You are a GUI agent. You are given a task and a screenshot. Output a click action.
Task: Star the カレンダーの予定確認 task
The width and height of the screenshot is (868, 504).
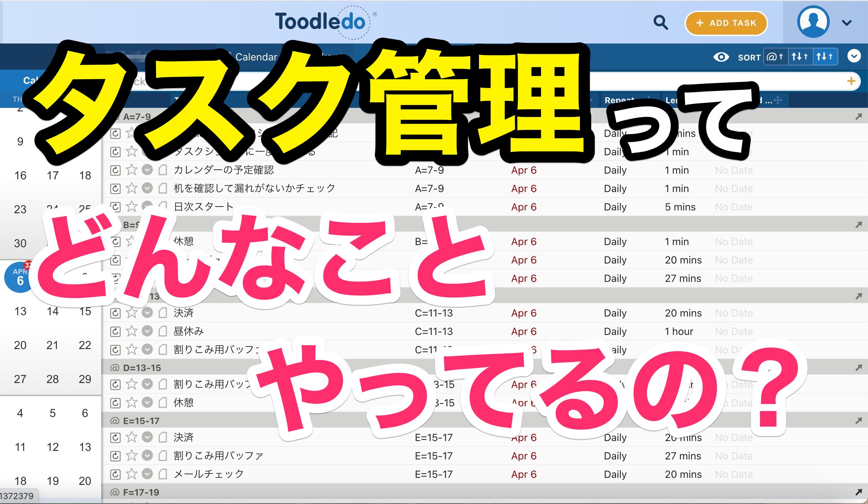coord(132,170)
